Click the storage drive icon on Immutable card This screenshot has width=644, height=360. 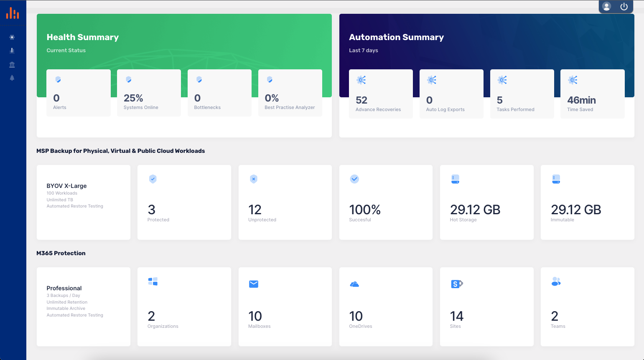pyautogui.click(x=556, y=179)
